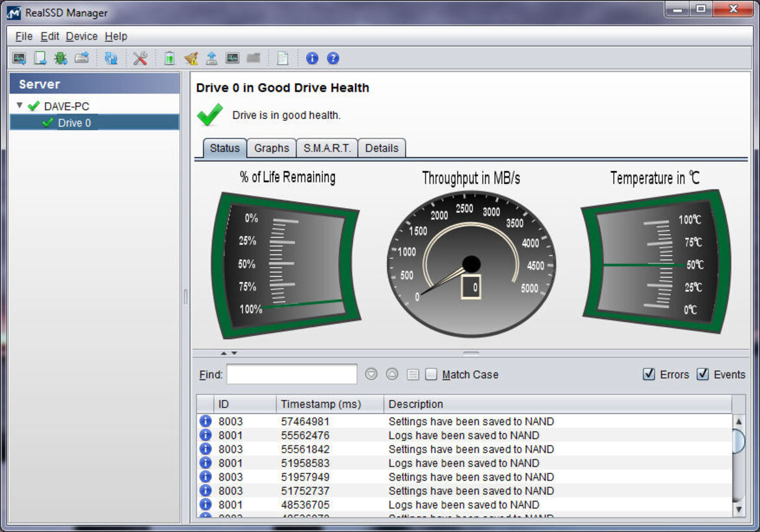
Task: Click the green notepad with arrow toolbar icon
Action: (40, 59)
